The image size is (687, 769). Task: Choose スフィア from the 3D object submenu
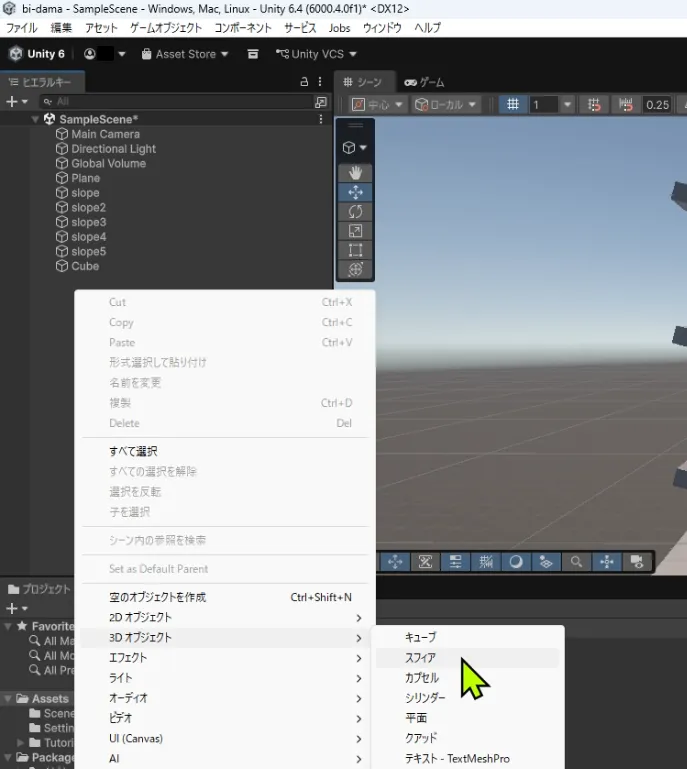click(x=420, y=658)
